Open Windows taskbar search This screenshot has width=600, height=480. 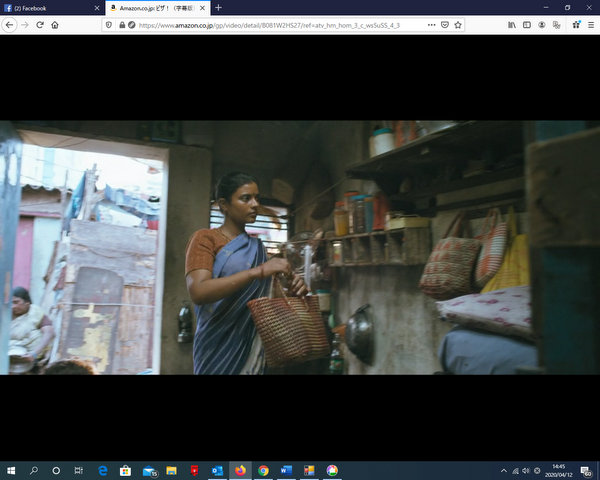coord(34,470)
